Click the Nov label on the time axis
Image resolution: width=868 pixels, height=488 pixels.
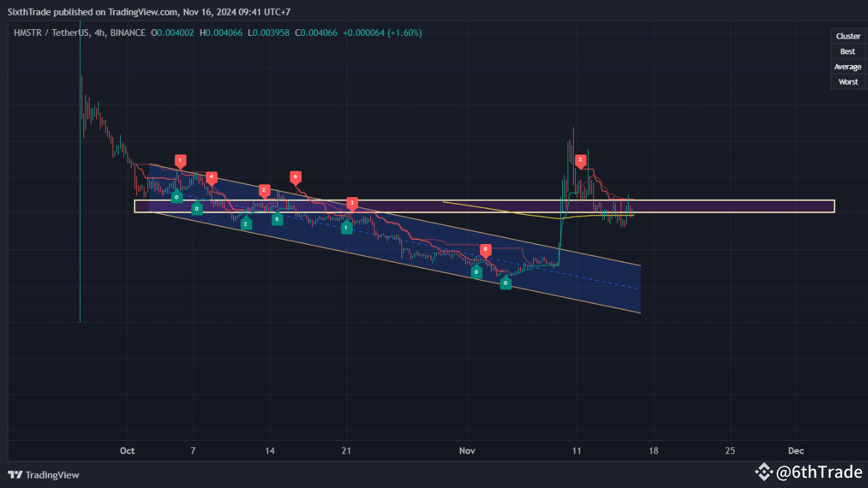(x=467, y=451)
